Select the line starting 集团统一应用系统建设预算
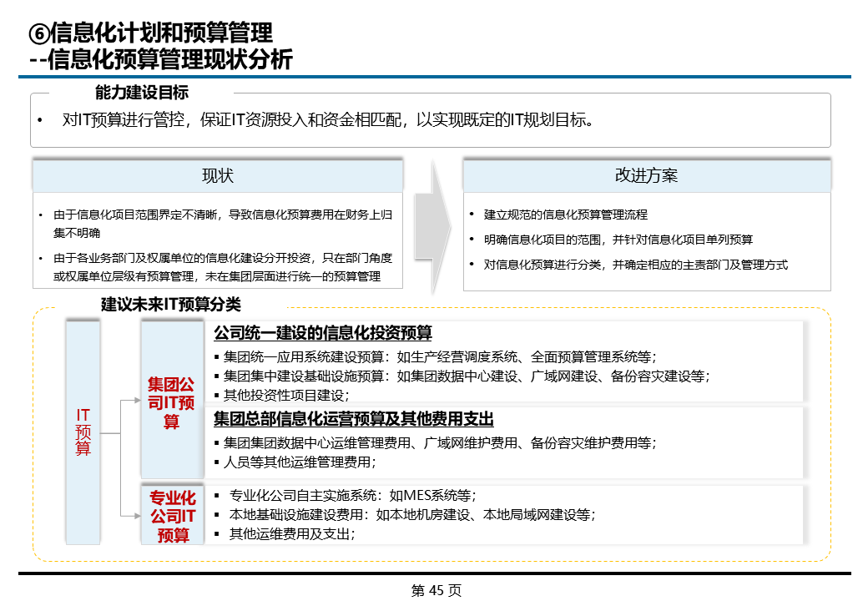 [x=440, y=357]
